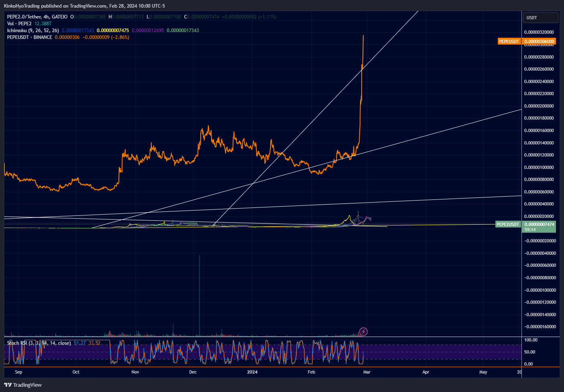Click the 0.00000100000 price axis label
The image size is (564, 392).
(x=539, y=167)
